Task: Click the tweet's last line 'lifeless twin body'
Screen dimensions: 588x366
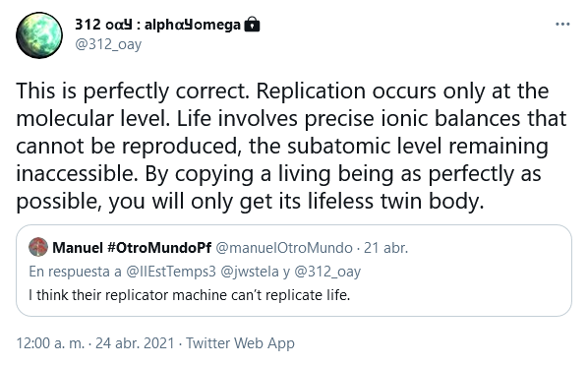Action: [x=396, y=201]
